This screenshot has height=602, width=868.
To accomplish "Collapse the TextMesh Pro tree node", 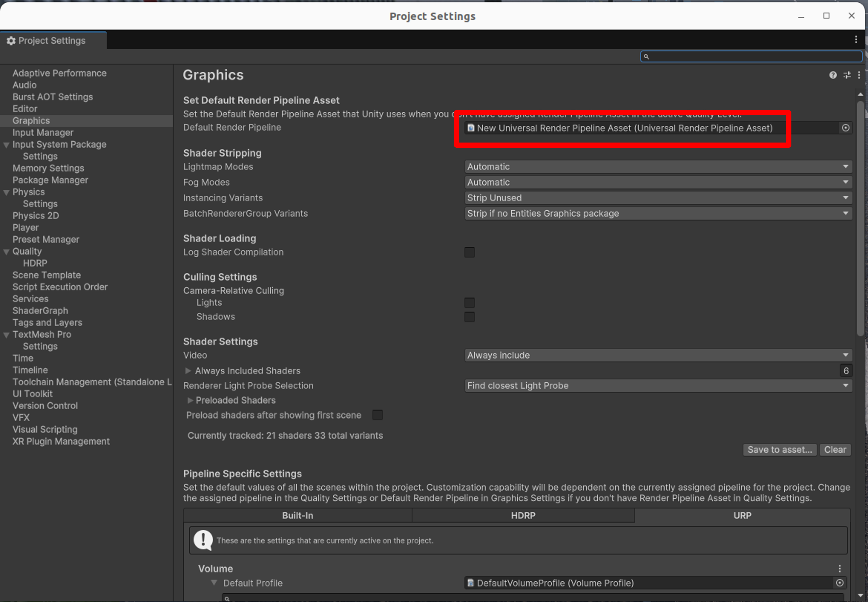I will 6,335.
